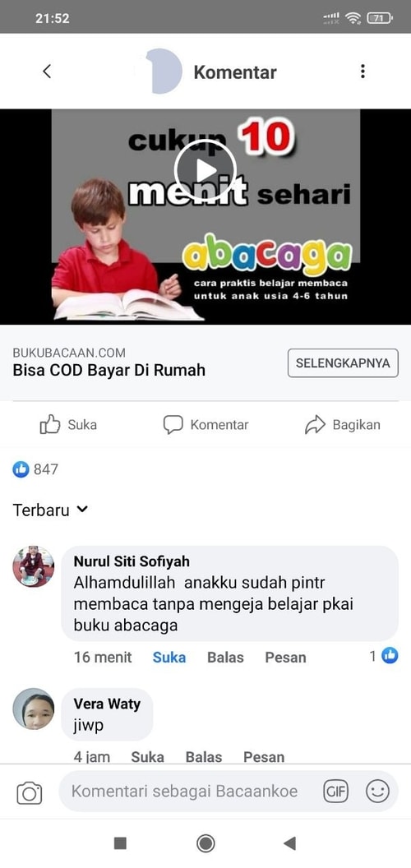Tap the camera icon to attach photo
The width and height of the screenshot is (411, 868).
30,792
